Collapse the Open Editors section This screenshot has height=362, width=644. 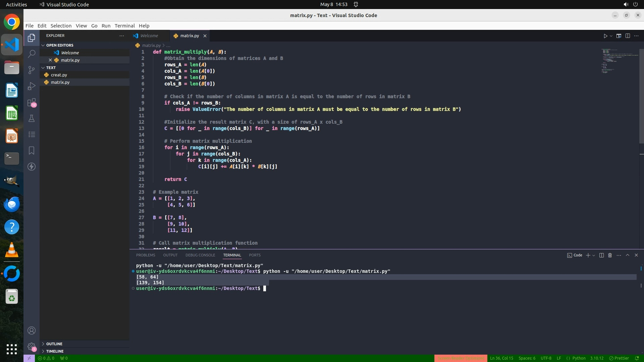tap(60, 45)
